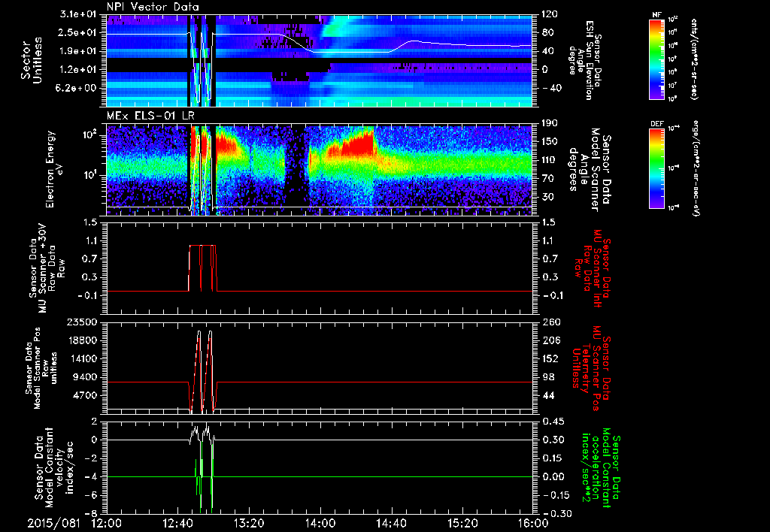Click the cnts/(cm**2-sr-sec) units label
This screenshot has width=770, height=532.
pyautogui.click(x=694, y=59)
